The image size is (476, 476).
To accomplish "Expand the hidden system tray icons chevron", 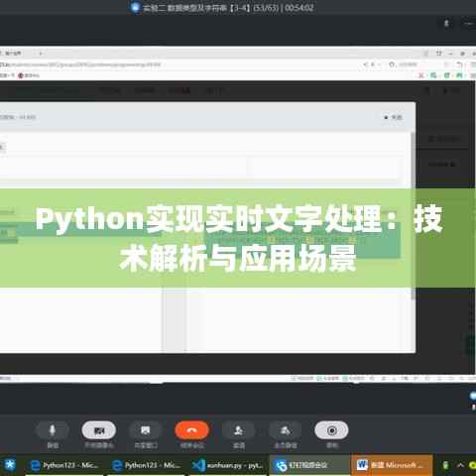I will tap(460, 465).
